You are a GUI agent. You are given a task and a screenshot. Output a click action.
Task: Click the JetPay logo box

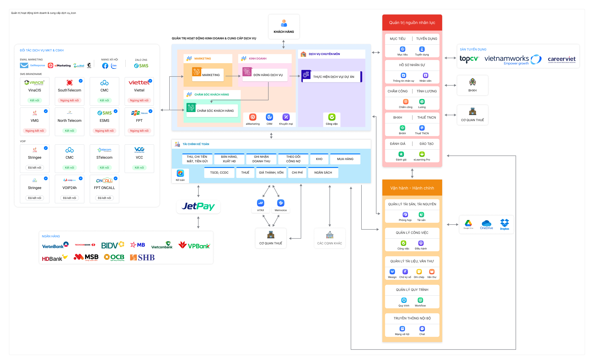click(x=198, y=207)
